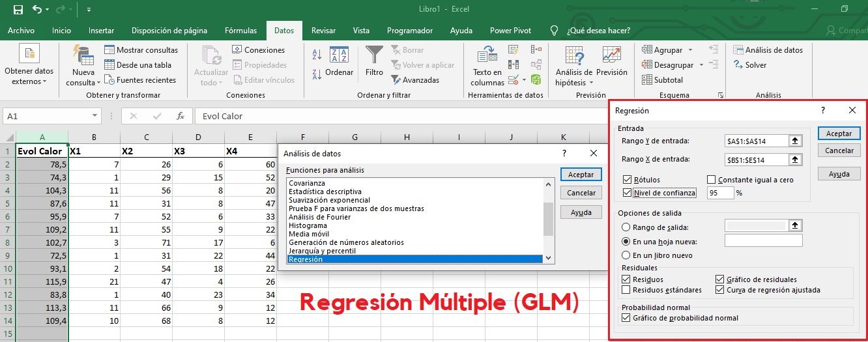This screenshot has height=342, width=868.
Task: Click Ayuda in Análisis de datos dialog
Action: (581, 212)
